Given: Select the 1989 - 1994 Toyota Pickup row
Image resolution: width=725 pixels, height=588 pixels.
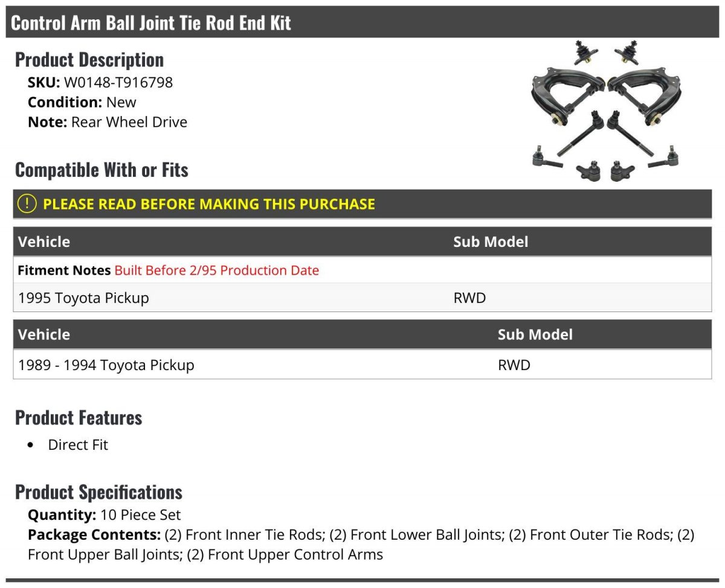Looking at the screenshot, I should (362, 365).
